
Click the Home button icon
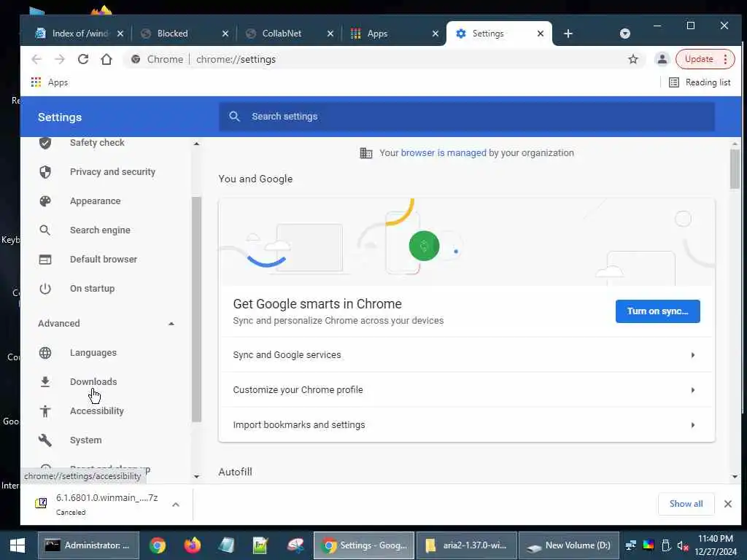point(107,59)
